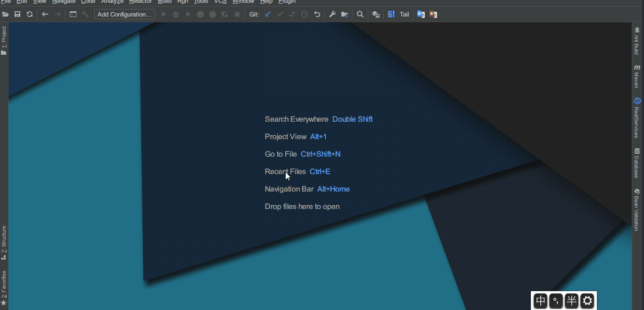
Task: Toggle the Project tool window
Action: (x=4, y=41)
